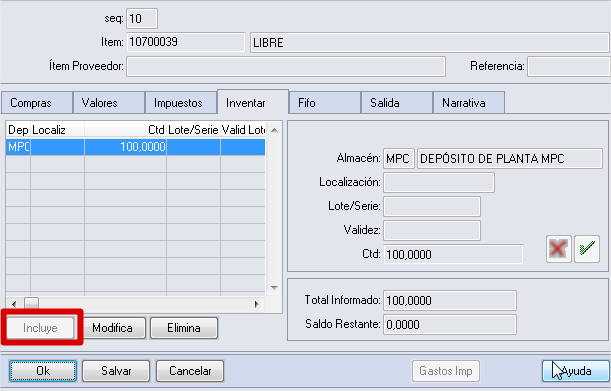Select the MPC cell in grid row

(x=18, y=147)
